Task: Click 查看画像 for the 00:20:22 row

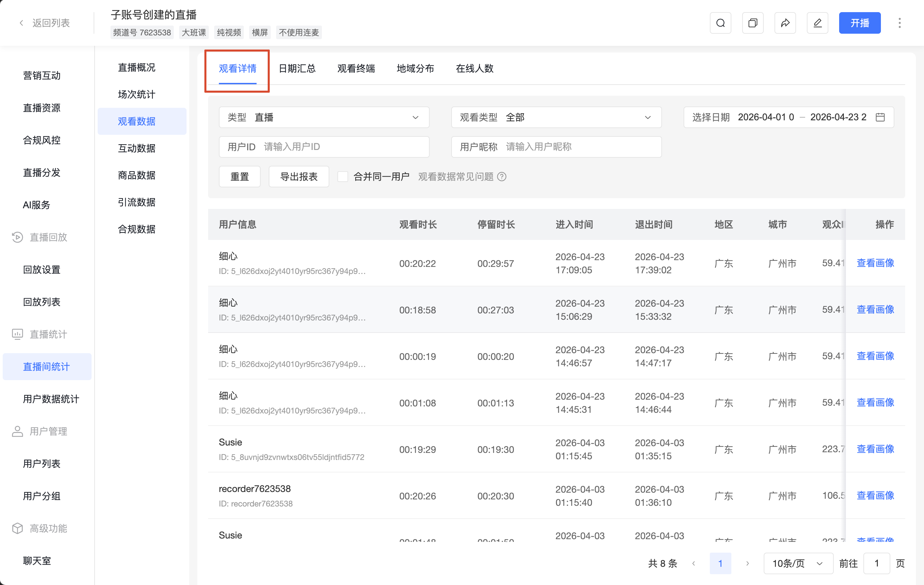Action: (x=875, y=263)
